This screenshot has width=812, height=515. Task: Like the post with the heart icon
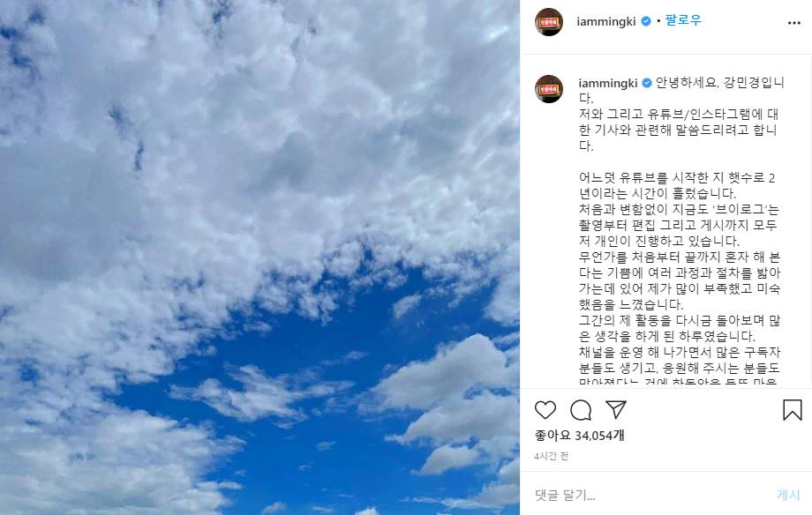point(545,410)
